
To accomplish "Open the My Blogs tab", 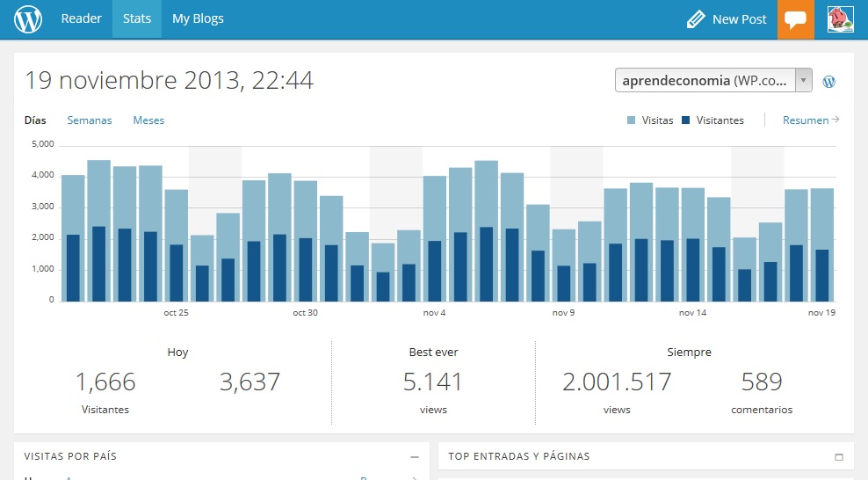I will (x=198, y=18).
